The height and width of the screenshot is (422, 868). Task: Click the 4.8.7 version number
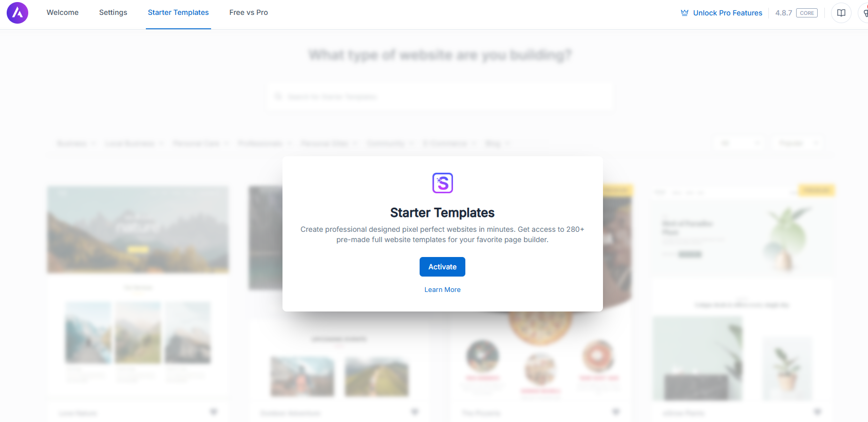pos(783,13)
